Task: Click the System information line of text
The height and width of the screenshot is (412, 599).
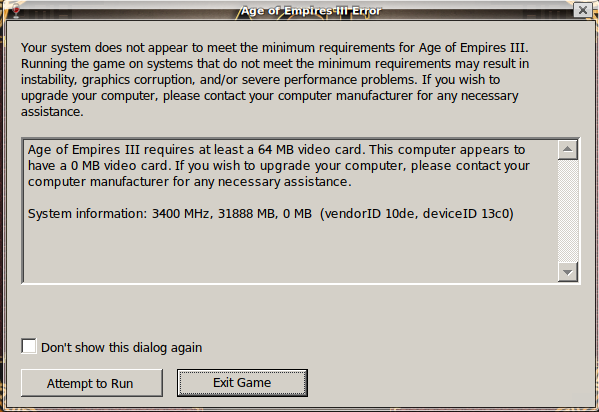Action: (270, 214)
